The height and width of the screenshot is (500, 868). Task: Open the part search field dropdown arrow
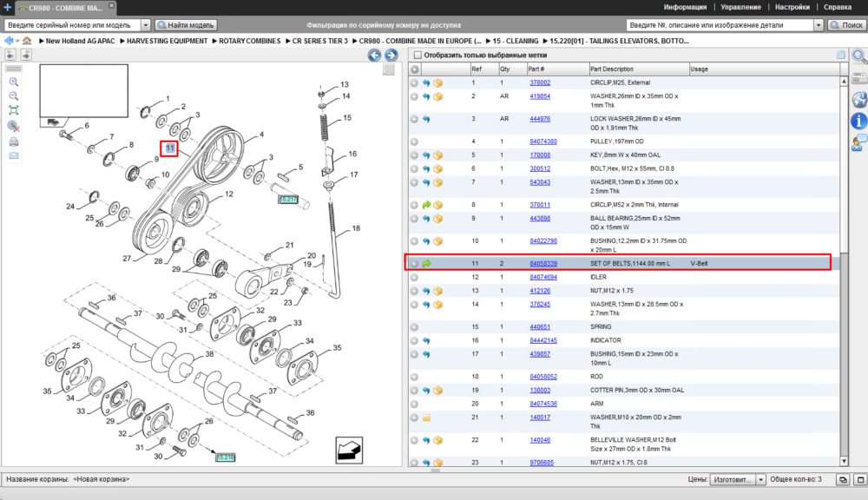click(x=819, y=25)
